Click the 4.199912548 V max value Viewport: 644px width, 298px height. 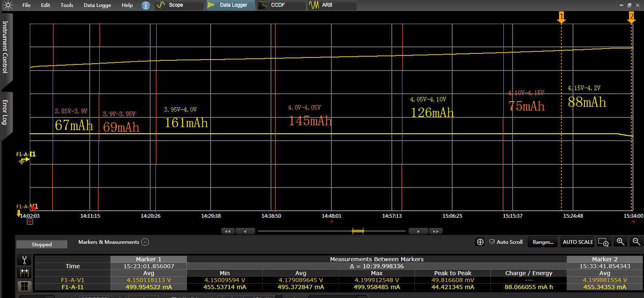click(377, 280)
